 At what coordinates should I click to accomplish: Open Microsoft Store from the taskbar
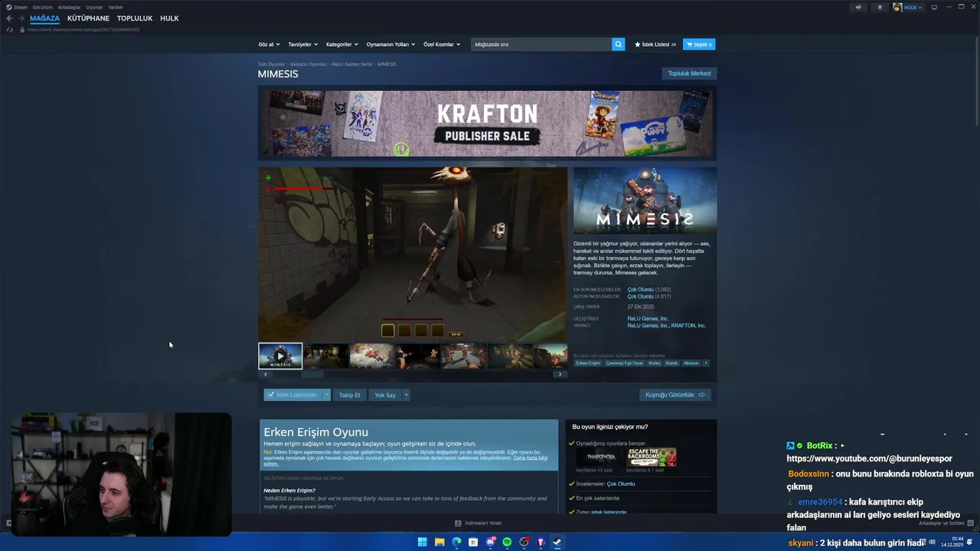(473, 542)
